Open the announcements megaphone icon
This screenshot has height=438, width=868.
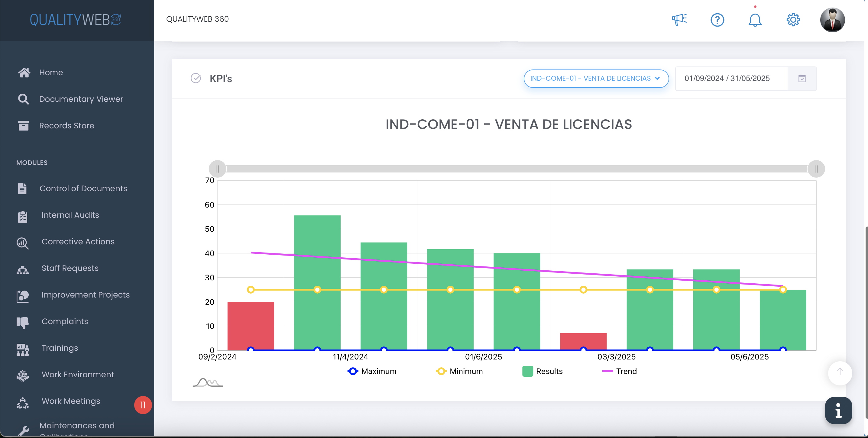coord(679,20)
